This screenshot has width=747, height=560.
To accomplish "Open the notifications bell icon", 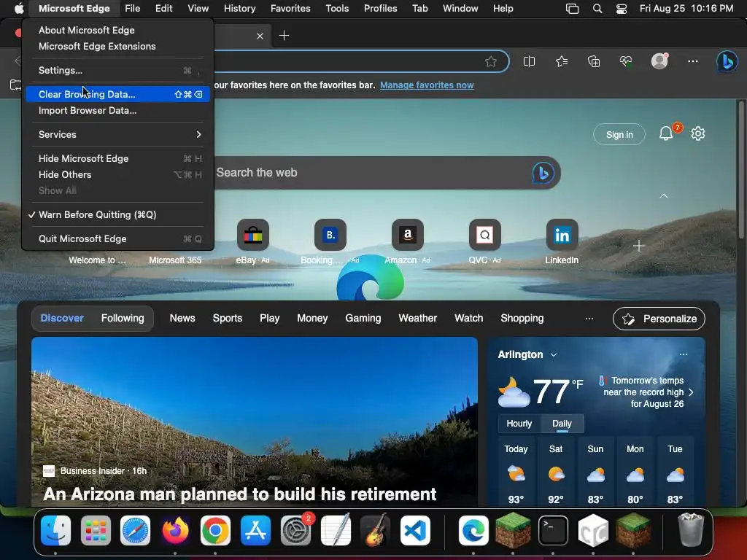I will coord(666,134).
